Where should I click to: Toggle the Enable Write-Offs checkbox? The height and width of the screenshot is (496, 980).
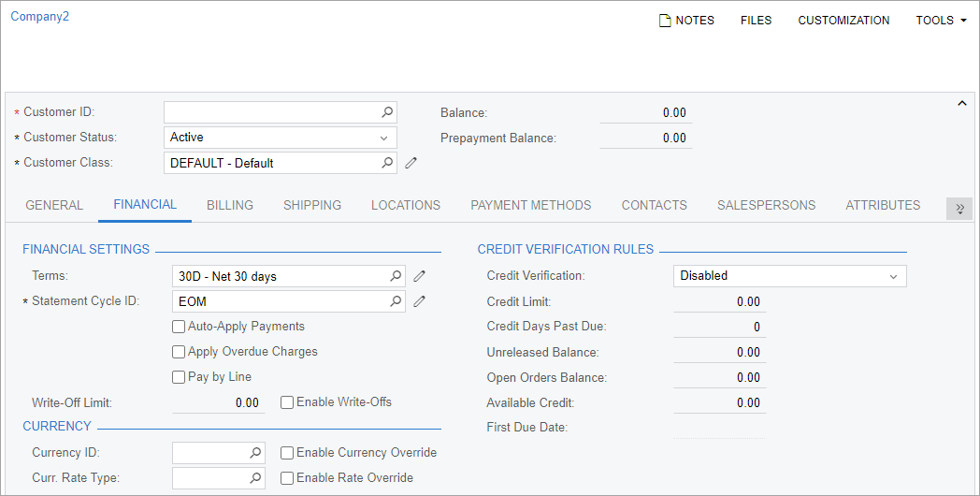tap(287, 402)
